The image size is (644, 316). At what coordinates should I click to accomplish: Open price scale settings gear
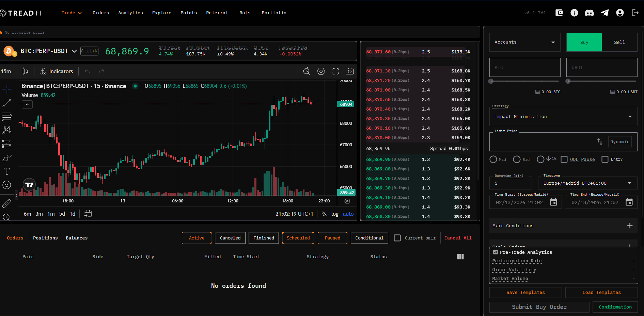pyautogui.click(x=347, y=201)
